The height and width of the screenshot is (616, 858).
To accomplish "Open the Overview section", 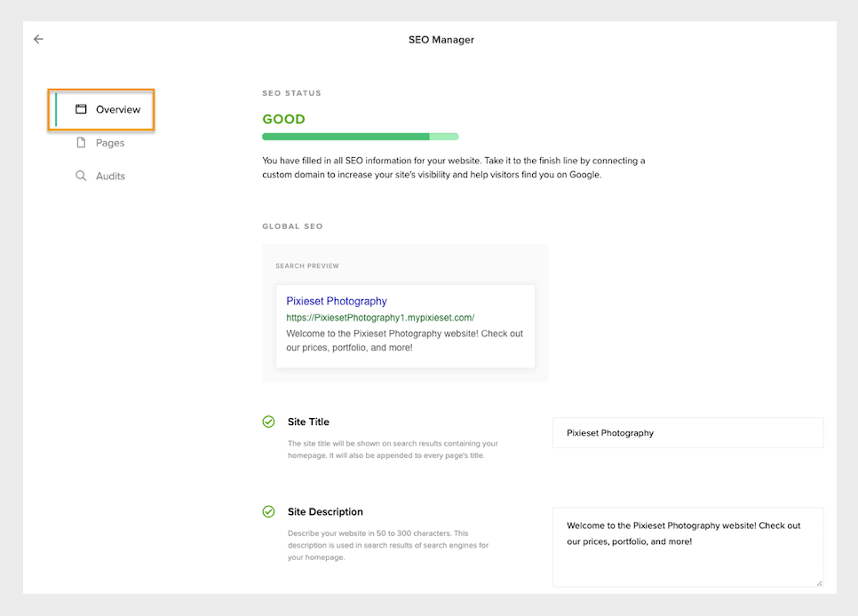I will pos(101,109).
